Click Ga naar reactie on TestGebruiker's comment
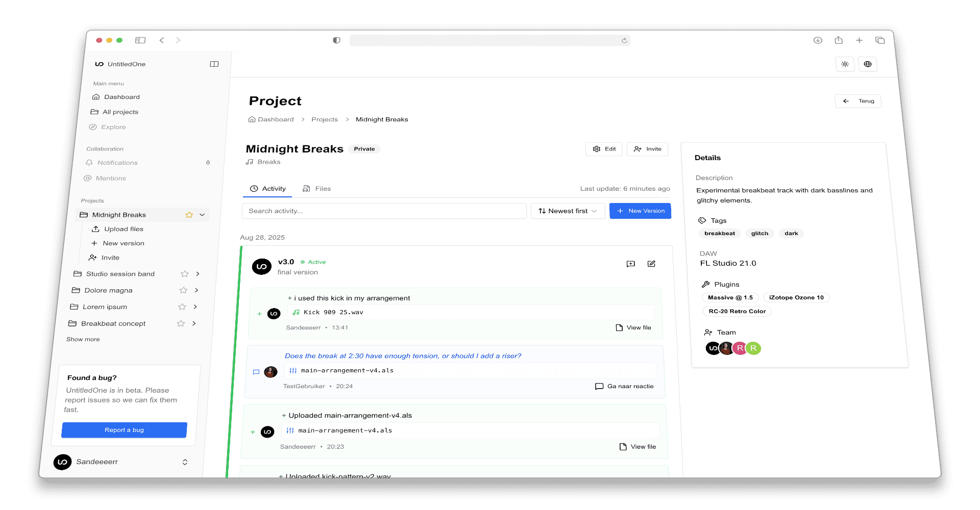The height and width of the screenshot is (510, 980). tap(624, 386)
